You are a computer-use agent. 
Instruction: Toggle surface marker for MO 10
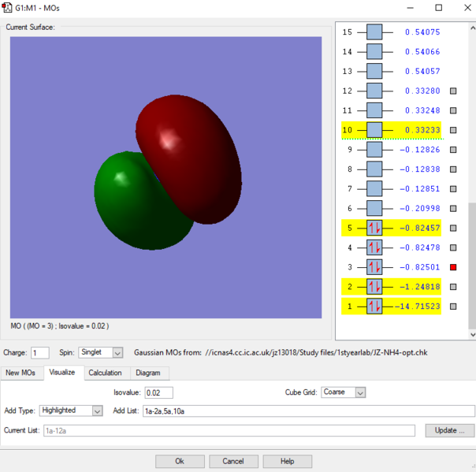[453, 130]
